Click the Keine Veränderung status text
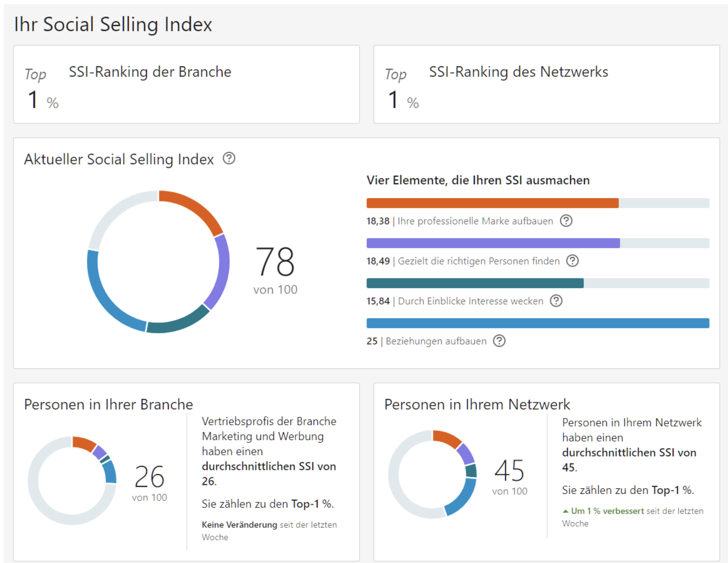The width and height of the screenshot is (728, 563). pyautogui.click(x=239, y=525)
